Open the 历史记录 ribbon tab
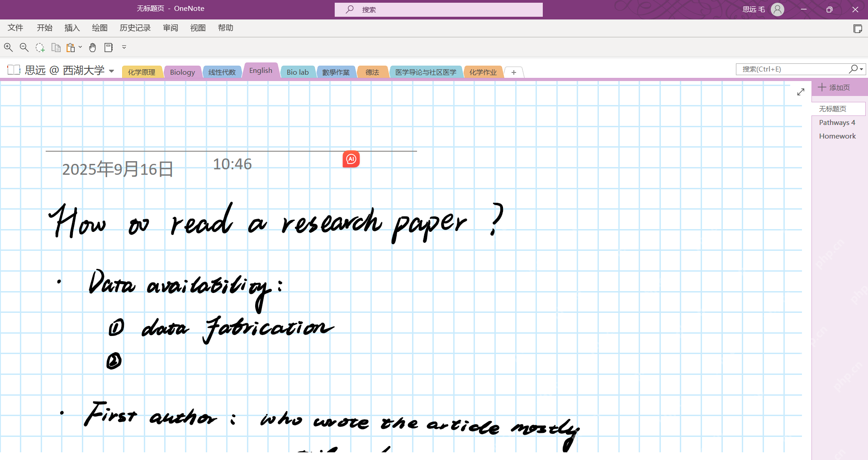 point(135,28)
